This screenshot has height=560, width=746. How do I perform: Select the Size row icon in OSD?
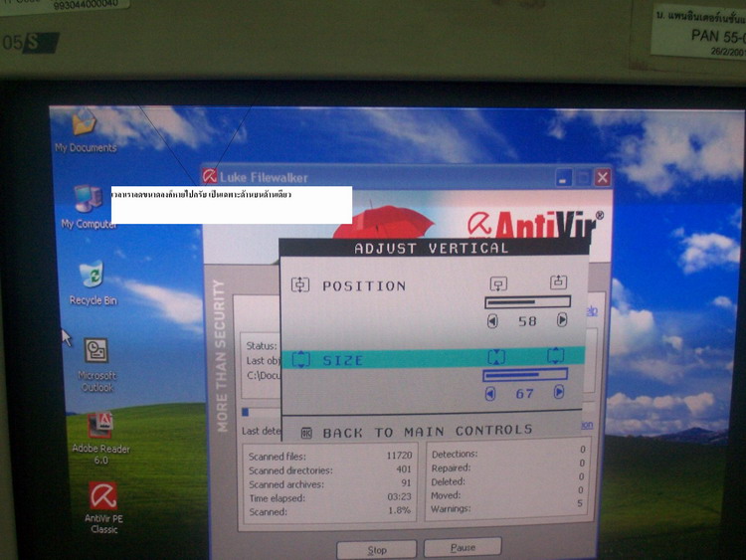(301, 359)
